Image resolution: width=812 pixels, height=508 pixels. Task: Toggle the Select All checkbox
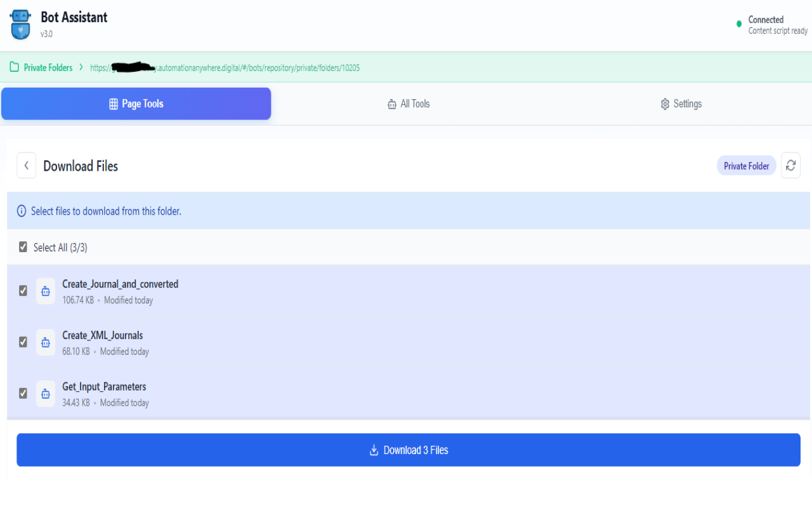click(x=23, y=247)
